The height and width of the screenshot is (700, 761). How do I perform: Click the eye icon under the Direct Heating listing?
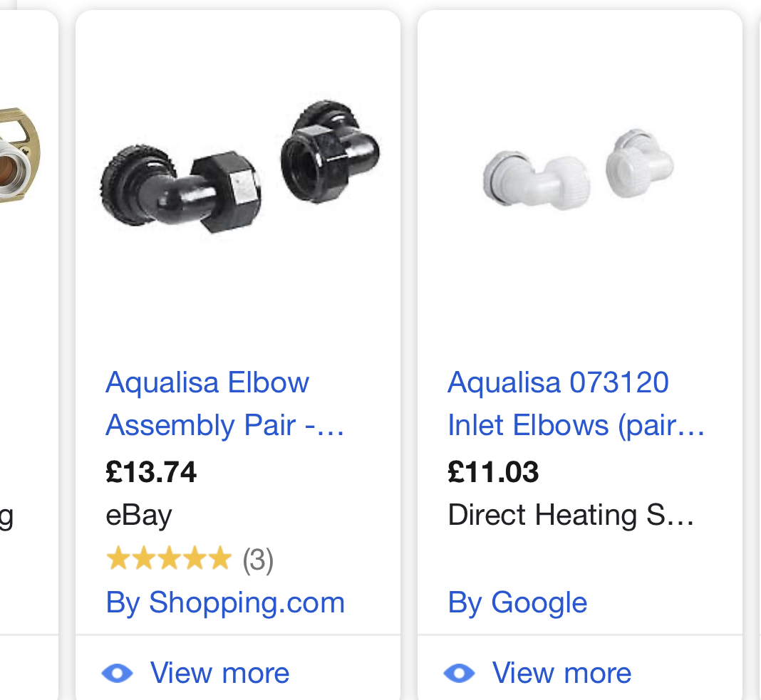pos(460,673)
